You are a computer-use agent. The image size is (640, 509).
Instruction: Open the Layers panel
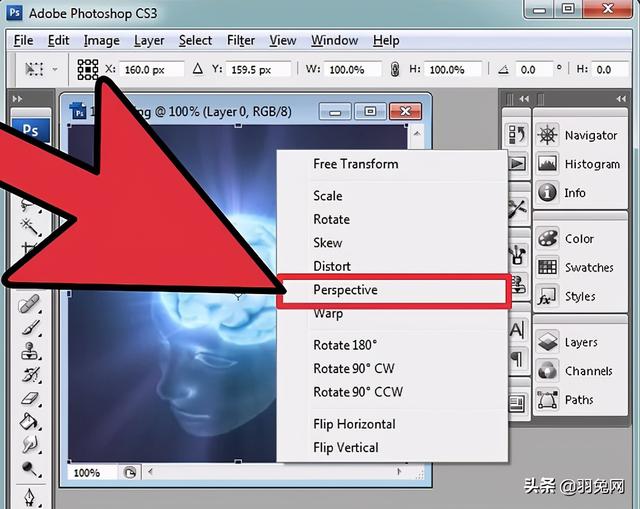coord(567,342)
